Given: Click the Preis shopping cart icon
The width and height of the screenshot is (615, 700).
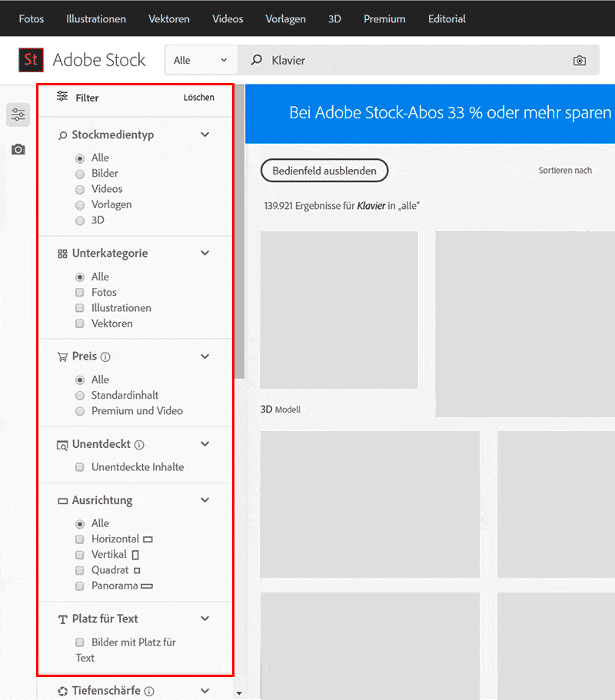Looking at the screenshot, I should pyautogui.click(x=62, y=357).
